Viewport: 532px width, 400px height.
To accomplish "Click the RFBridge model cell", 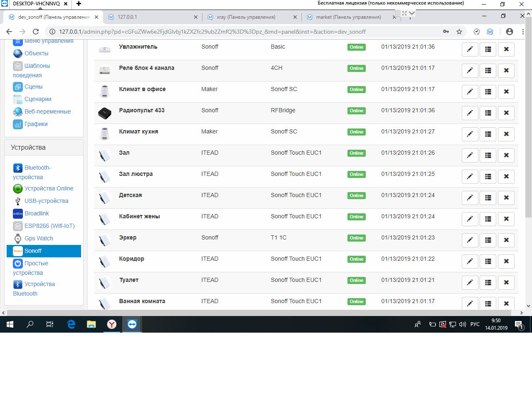I will coord(283,110).
